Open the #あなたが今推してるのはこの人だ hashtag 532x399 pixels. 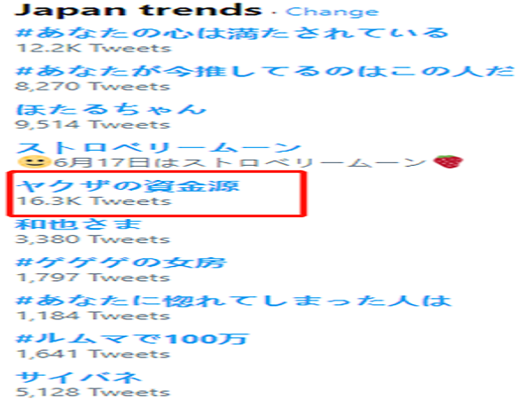point(265,71)
